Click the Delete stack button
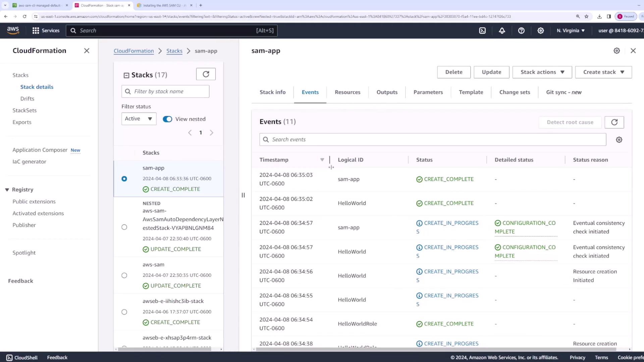This screenshot has height=362, width=644. (x=453, y=72)
